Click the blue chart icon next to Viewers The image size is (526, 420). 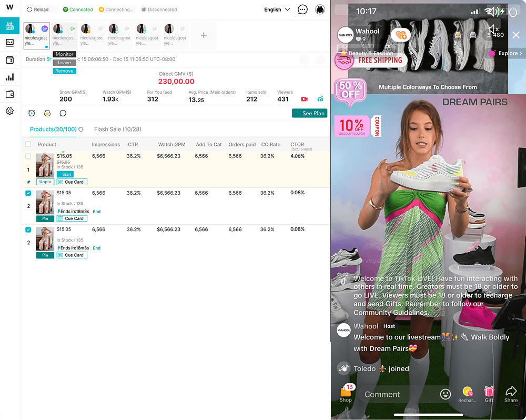coord(320,99)
